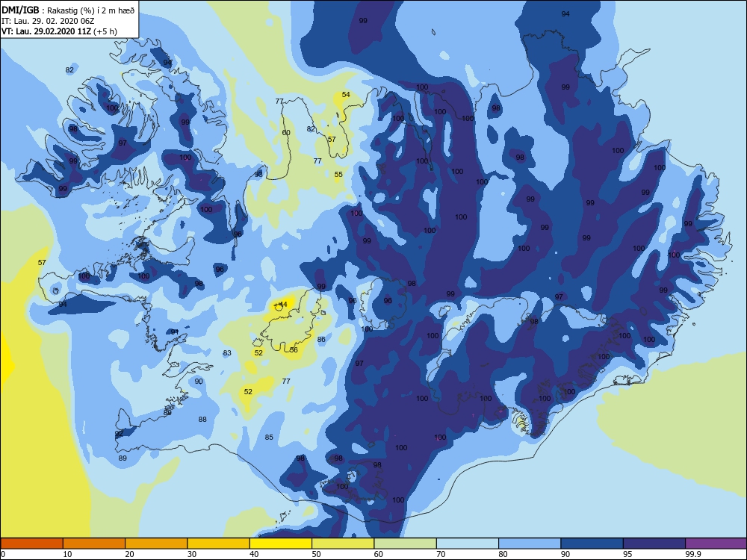Click the 90–95 dark blue legend swatch

pyautogui.click(x=592, y=544)
